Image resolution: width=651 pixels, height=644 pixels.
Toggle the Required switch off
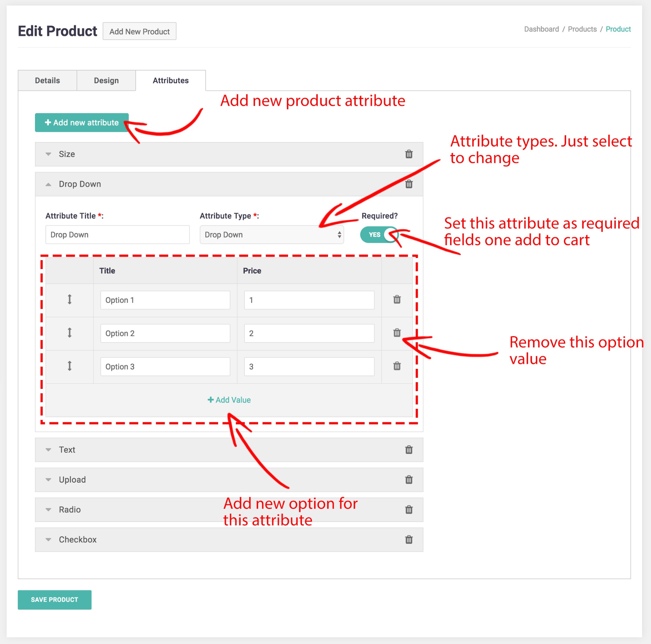coord(380,235)
